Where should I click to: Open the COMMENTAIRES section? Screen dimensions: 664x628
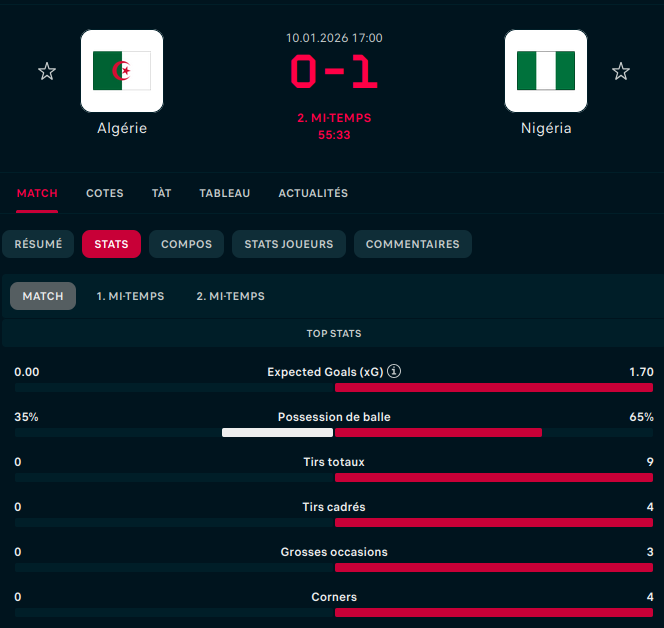412,244
